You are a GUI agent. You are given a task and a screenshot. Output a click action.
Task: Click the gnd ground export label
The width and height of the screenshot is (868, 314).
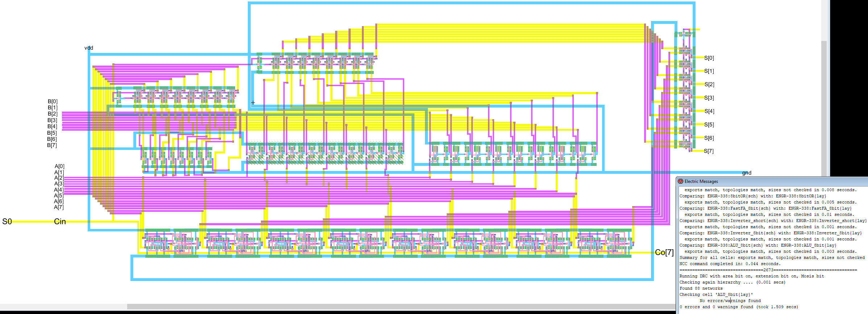click(747, 173)
